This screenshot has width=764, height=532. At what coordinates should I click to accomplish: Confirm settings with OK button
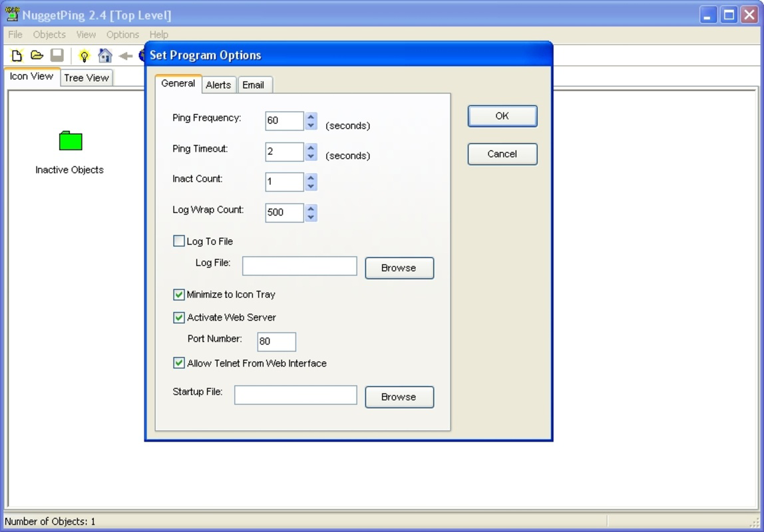502,116
